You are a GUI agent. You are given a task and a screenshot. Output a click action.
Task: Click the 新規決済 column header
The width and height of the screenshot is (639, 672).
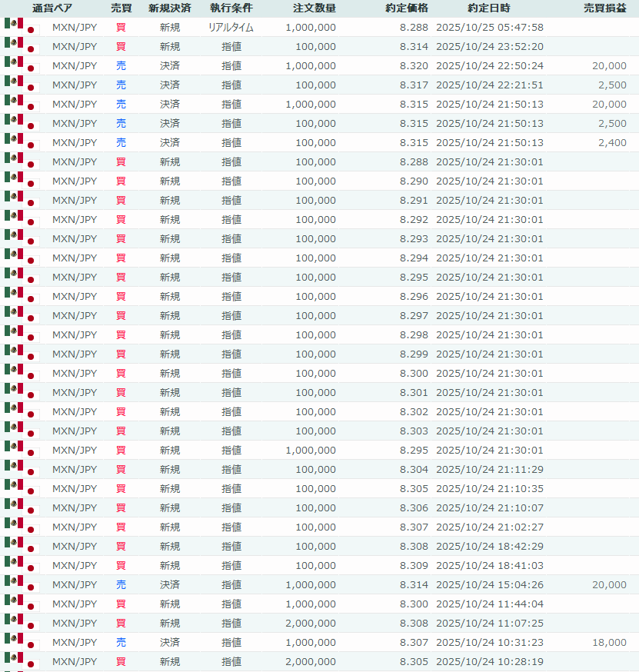click(170, 8)
